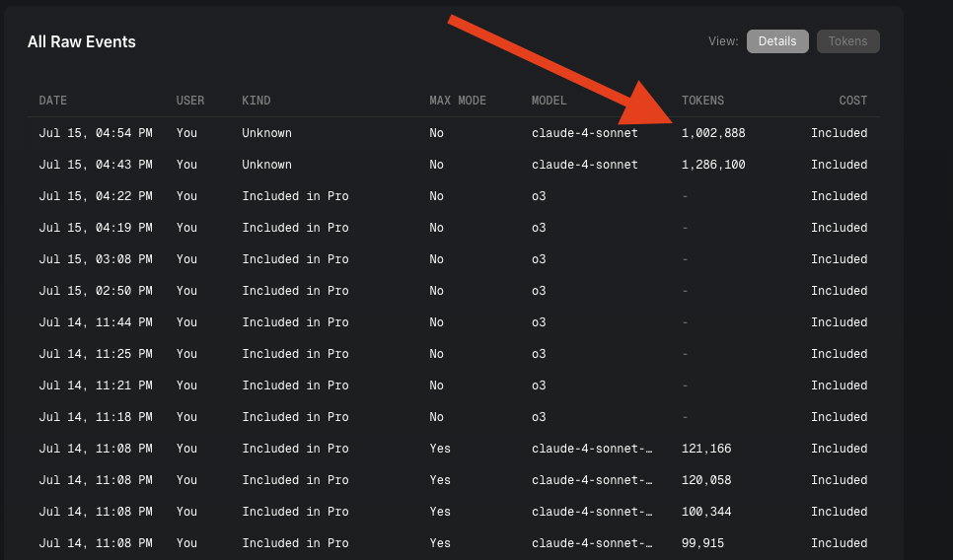The width and height of the screenshot is (953, 560).
Task: Click the USER column header
Action: [x=190, y=101]
